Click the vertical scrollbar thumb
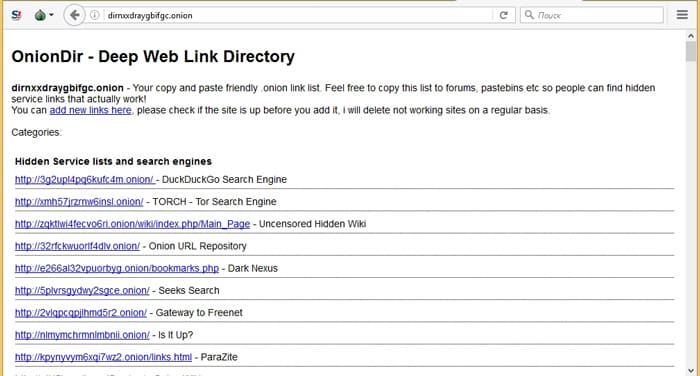 (x=691, y=51)
